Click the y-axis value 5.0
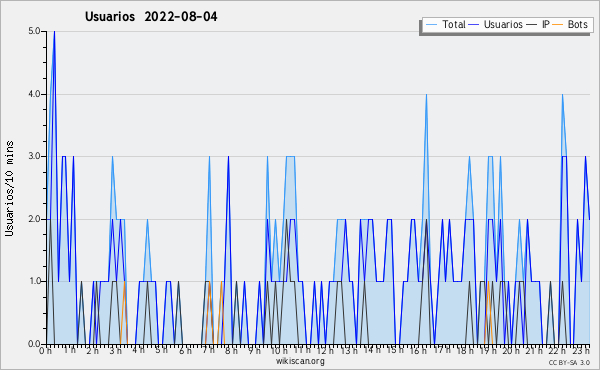This screenshot has width=600, height=370. tap(34, 31)
